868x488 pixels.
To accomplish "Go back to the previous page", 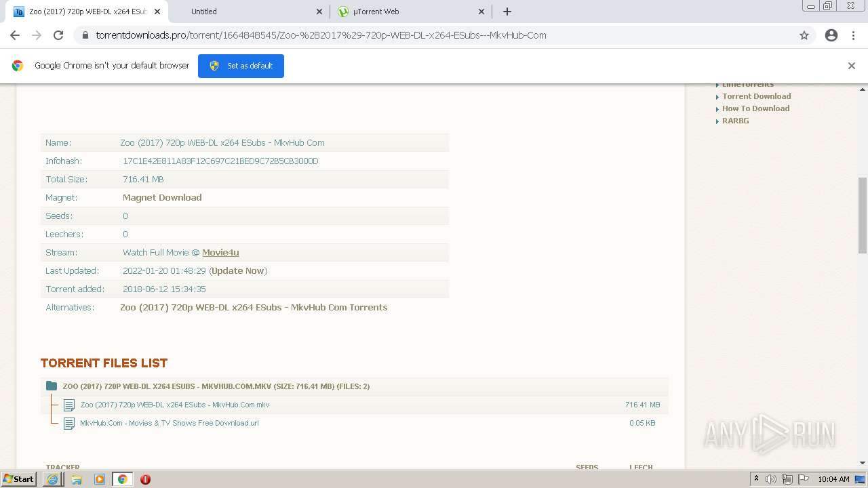I will [15, 35].
